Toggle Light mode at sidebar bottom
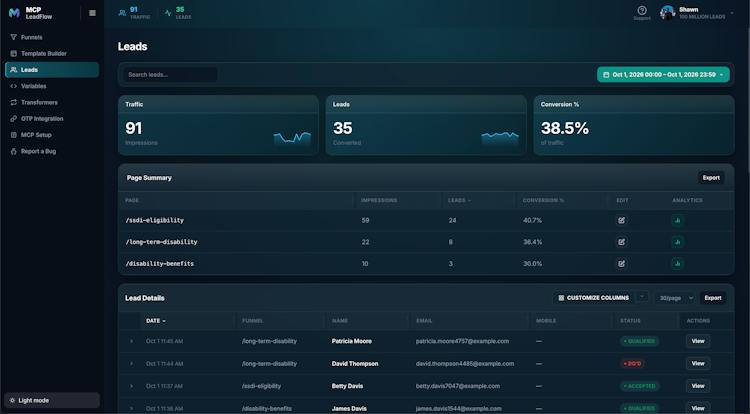Image resolution: width=750 pixels, height=414 pixels. (x=52, y=400)
